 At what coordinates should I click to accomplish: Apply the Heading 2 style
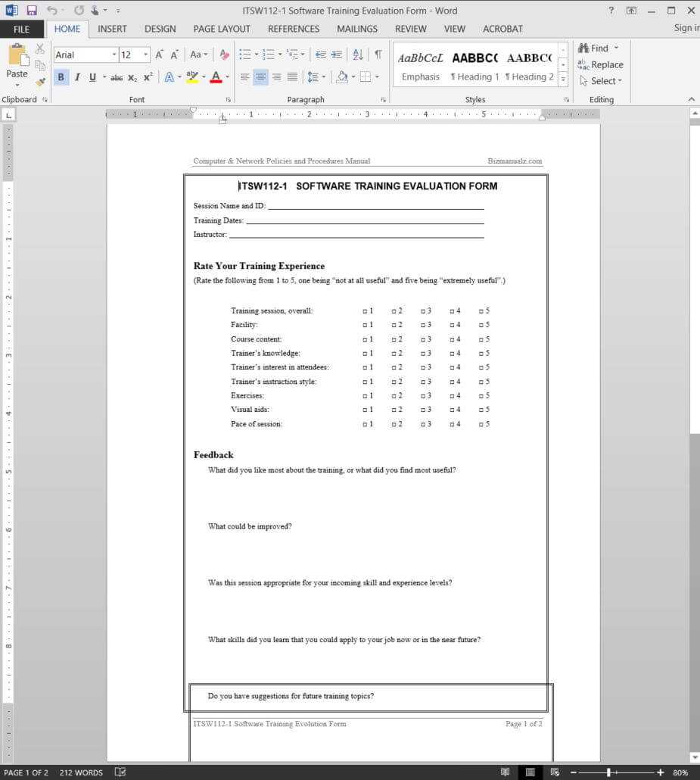[x=530, y=66]
